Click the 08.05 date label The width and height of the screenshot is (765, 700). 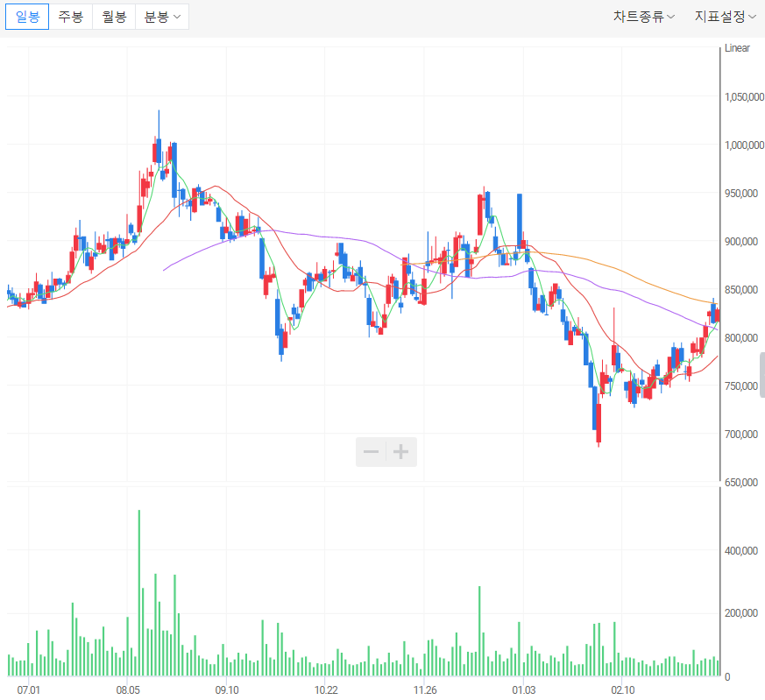pos(128,690)
